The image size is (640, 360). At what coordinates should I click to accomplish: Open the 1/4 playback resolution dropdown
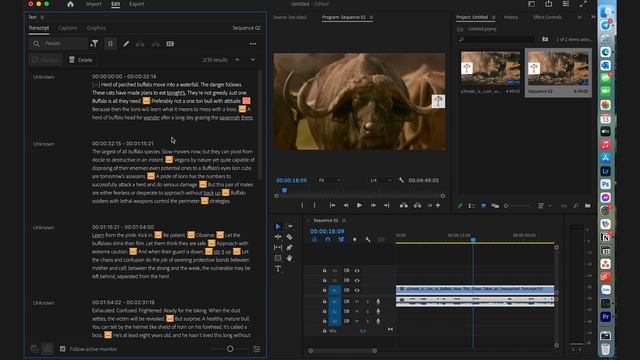coord(380,180)
